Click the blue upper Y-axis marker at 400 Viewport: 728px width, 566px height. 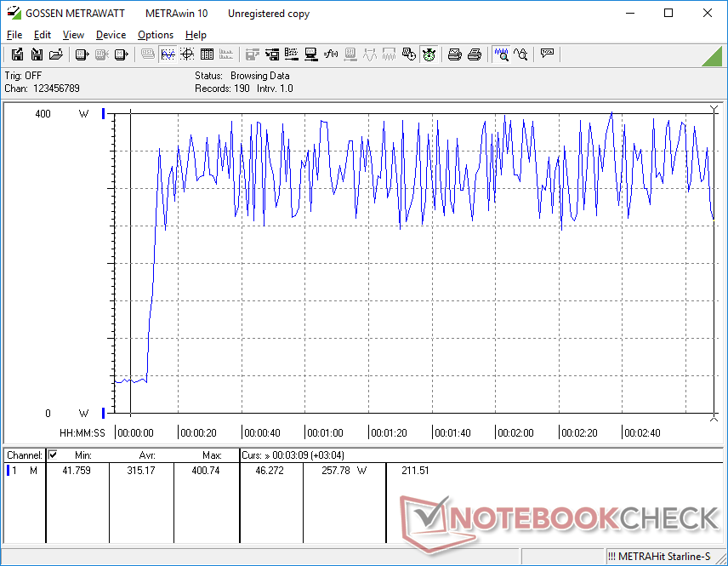[x=104, y=113]
